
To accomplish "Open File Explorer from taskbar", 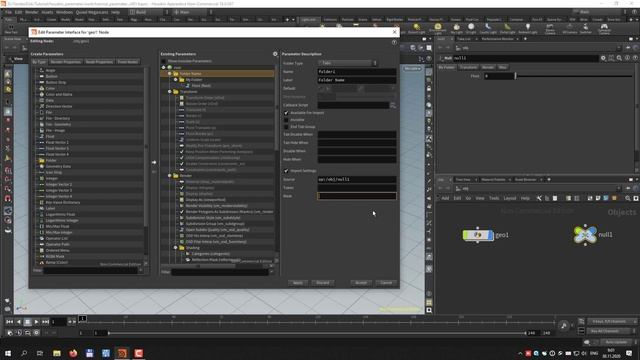I will [57, 353].
